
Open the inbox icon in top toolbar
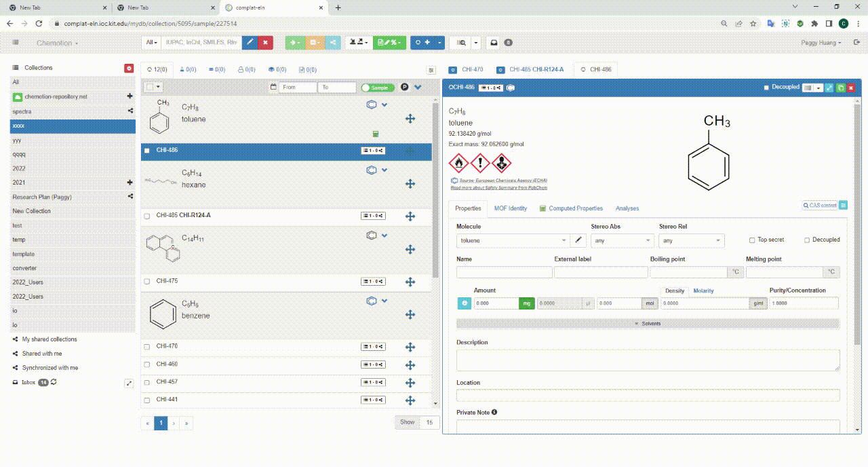[494, 42]
